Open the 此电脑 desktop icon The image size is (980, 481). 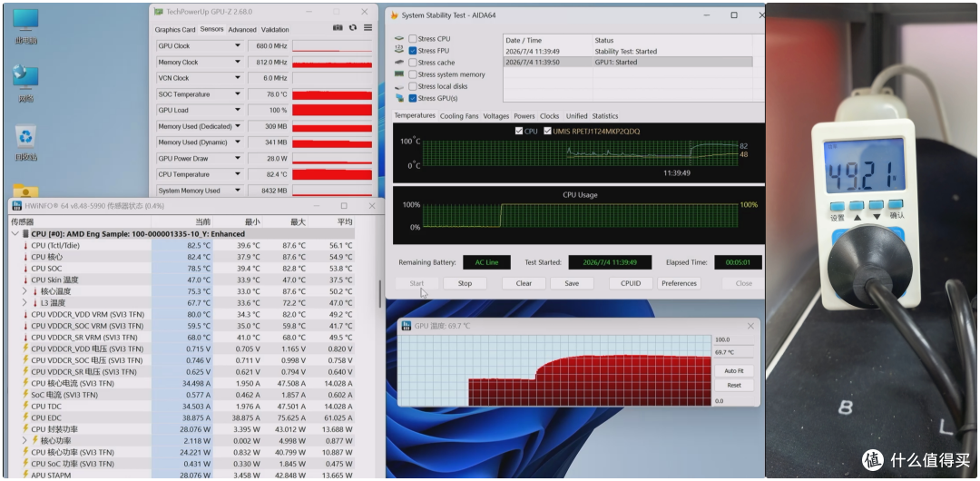[x=25, y=26]
